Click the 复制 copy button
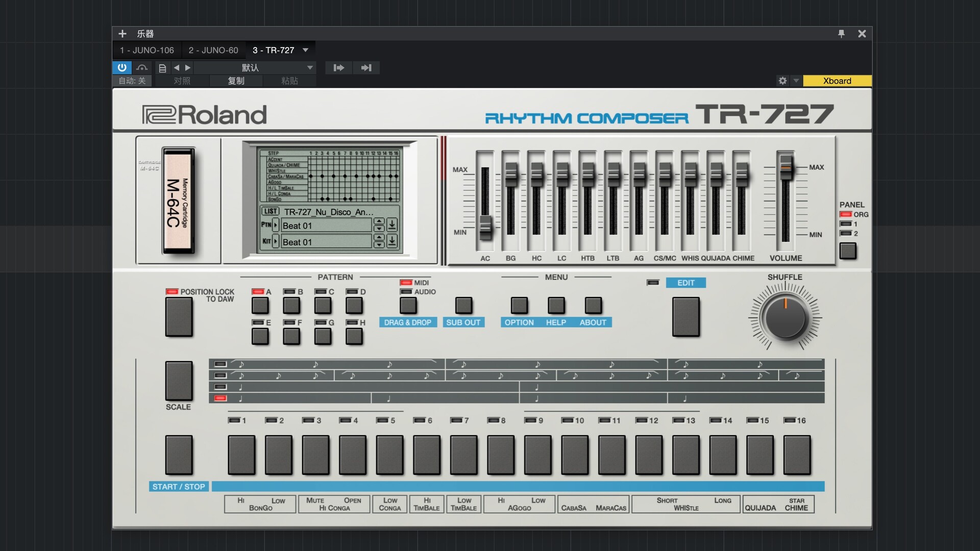Image resolution: width=980 pixels, height=551 pixels. click(x=236, y=81)
